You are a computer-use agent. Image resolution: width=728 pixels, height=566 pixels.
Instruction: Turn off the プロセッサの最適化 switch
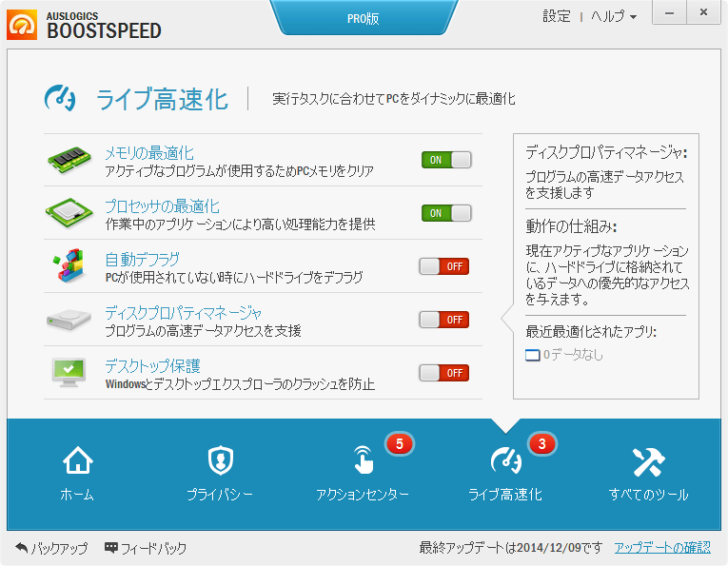click(x=446, y=213)
